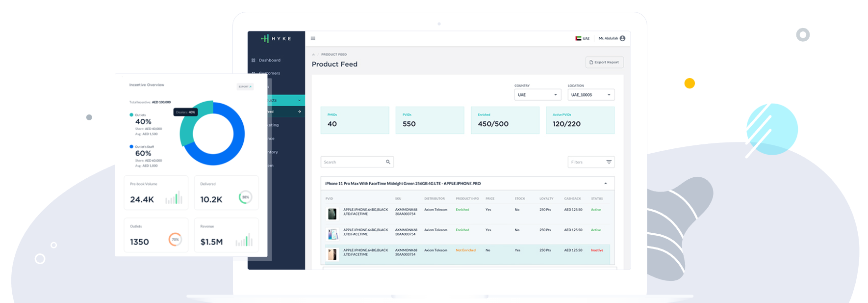
Task: Click the 'Product Feed' page title
Action: [334, 64]
